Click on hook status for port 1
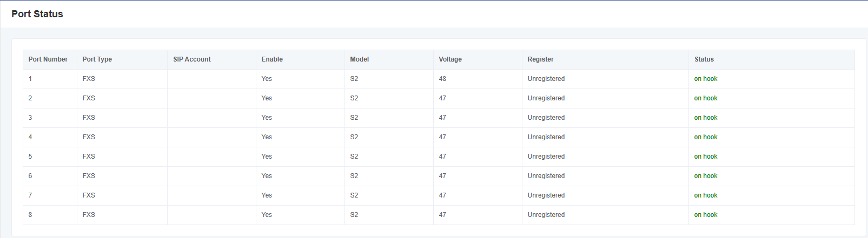This screenshot has width=868, height=238. [706, 79]
